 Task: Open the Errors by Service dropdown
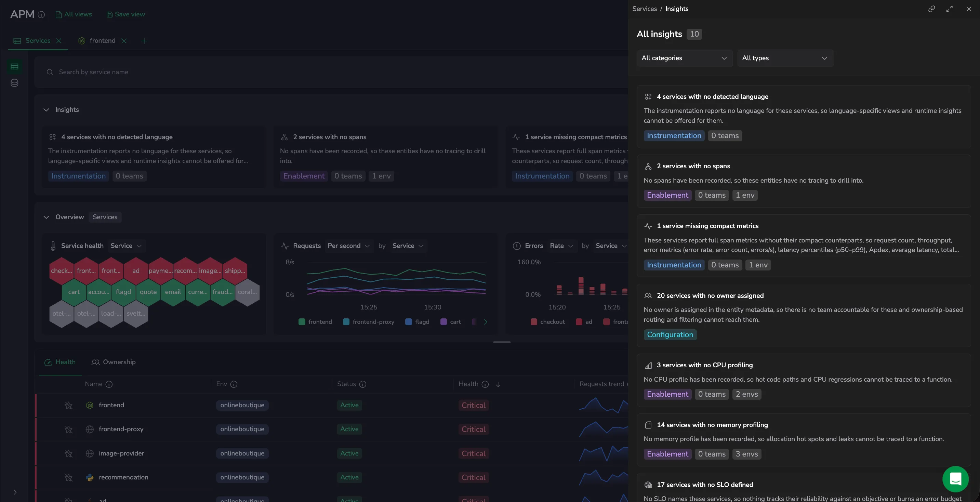pos(611,246)
